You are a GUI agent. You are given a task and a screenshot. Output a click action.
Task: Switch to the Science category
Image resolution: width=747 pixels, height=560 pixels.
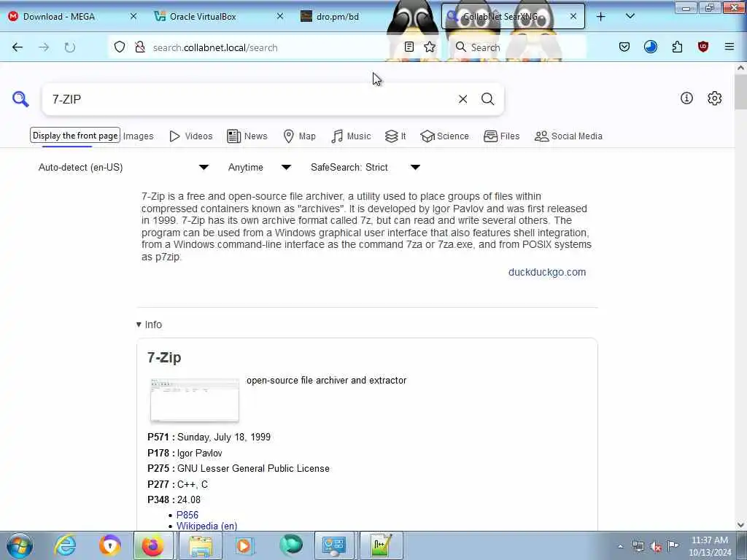pyautogui.click(x=444, y=136)
